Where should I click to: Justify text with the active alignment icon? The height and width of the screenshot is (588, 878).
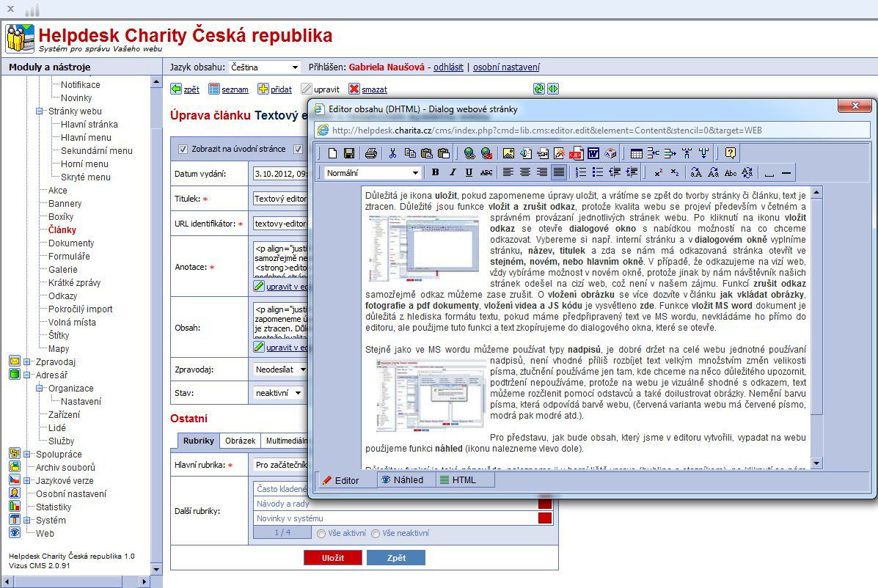559,172
